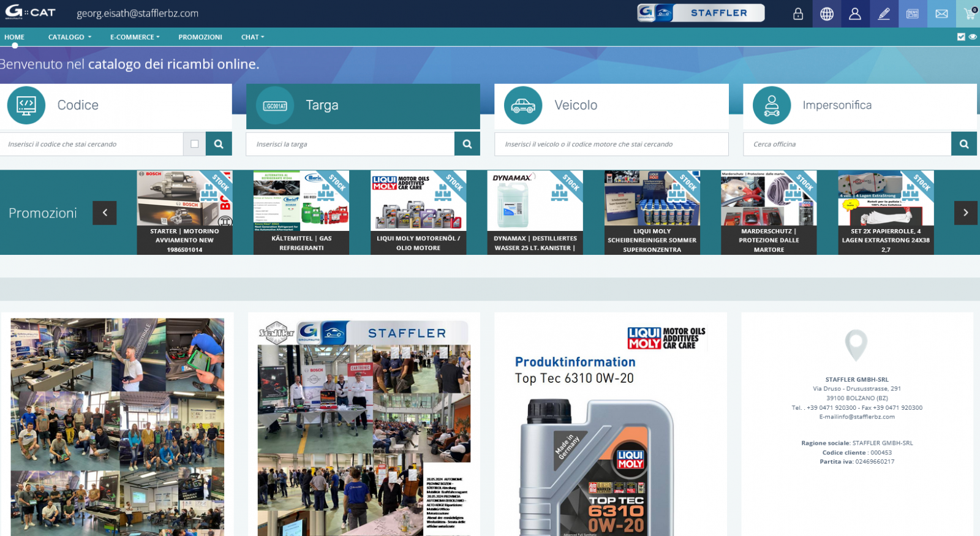Viewport: 980px width, 536px height.
Task: Tick the checkbox next to codice field
Action: 195,144
